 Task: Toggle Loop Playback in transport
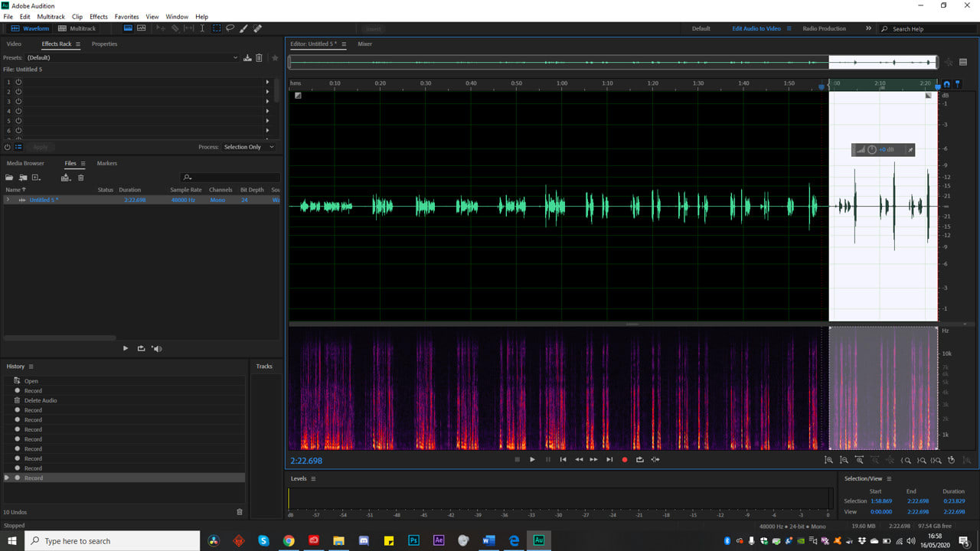click(640, 459)
